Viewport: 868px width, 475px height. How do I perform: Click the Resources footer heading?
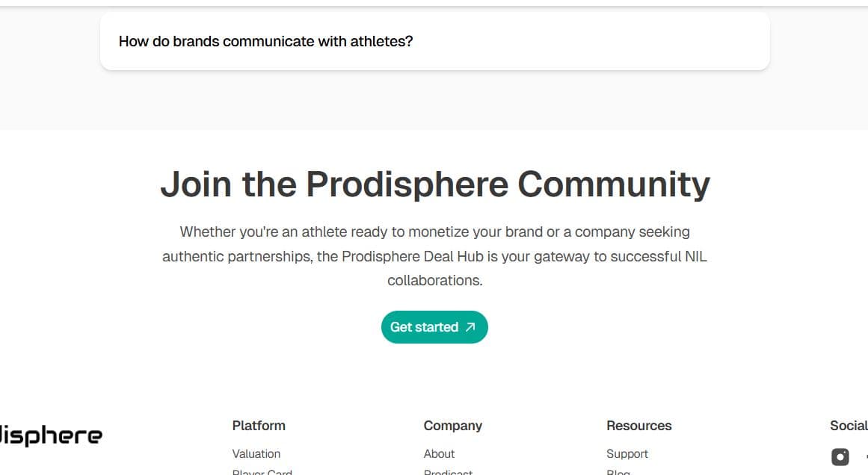coord(638,426)
